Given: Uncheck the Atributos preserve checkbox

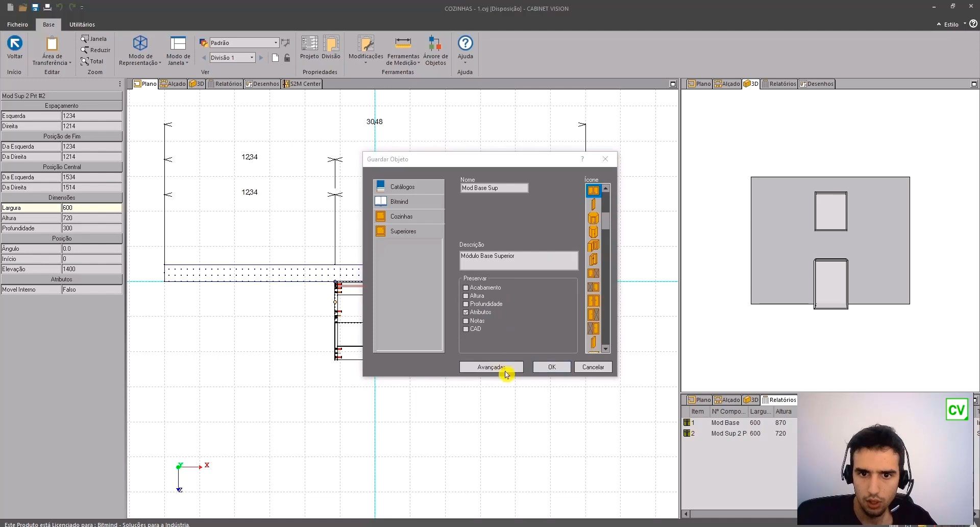Looking at the screenshot, I should [465, 313].
